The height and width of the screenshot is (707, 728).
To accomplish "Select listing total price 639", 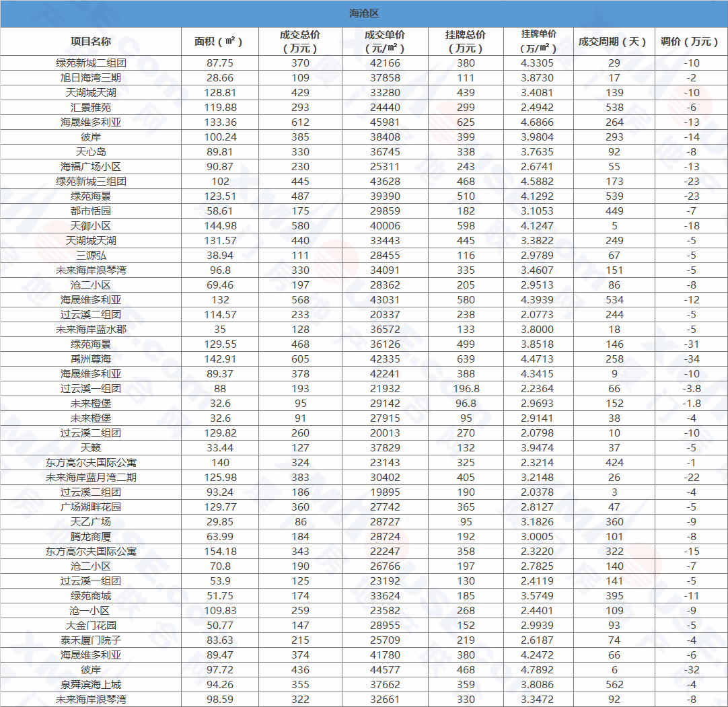I will tap(466, 359).
